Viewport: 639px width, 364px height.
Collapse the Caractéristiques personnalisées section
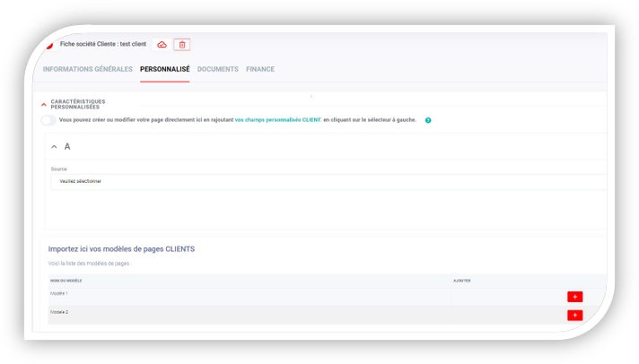[x=44, y=105]
